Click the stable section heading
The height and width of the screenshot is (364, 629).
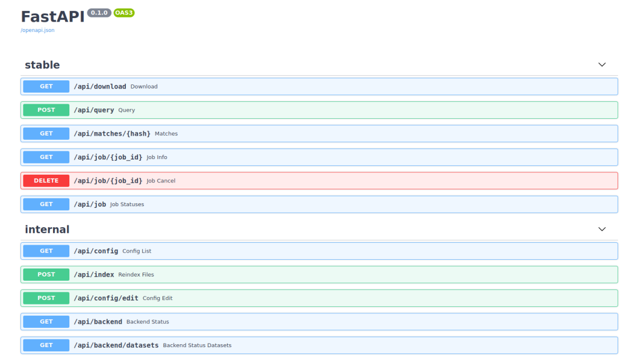coord(42,65)
